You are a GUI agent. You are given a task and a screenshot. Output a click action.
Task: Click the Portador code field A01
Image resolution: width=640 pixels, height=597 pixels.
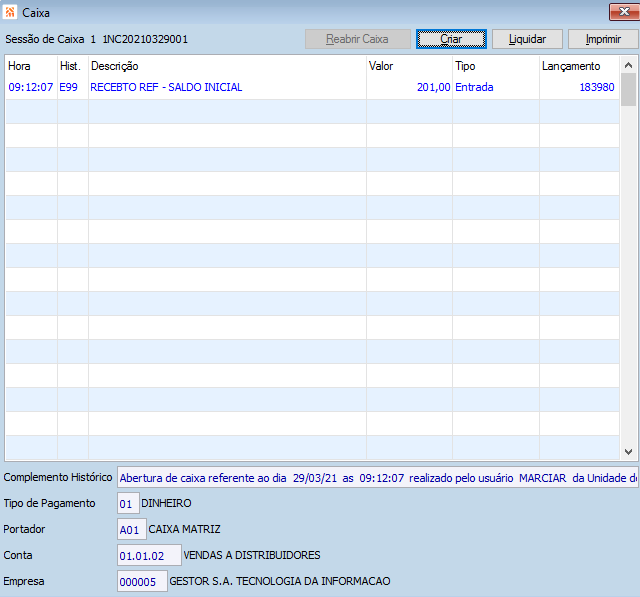tap(131, 529)
